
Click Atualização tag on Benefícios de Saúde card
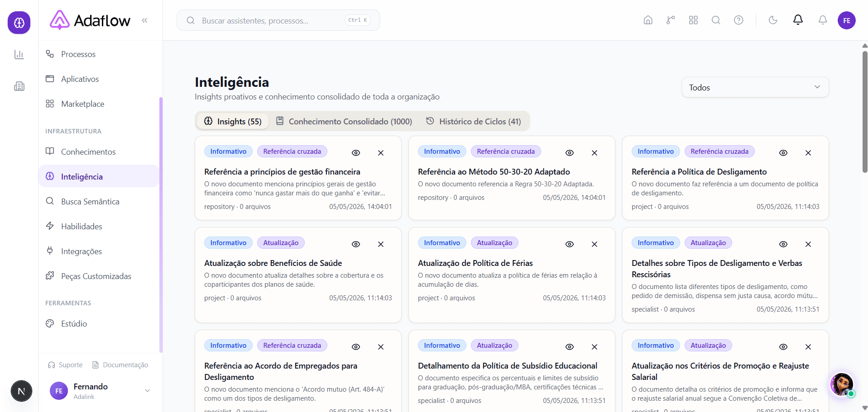281,243
